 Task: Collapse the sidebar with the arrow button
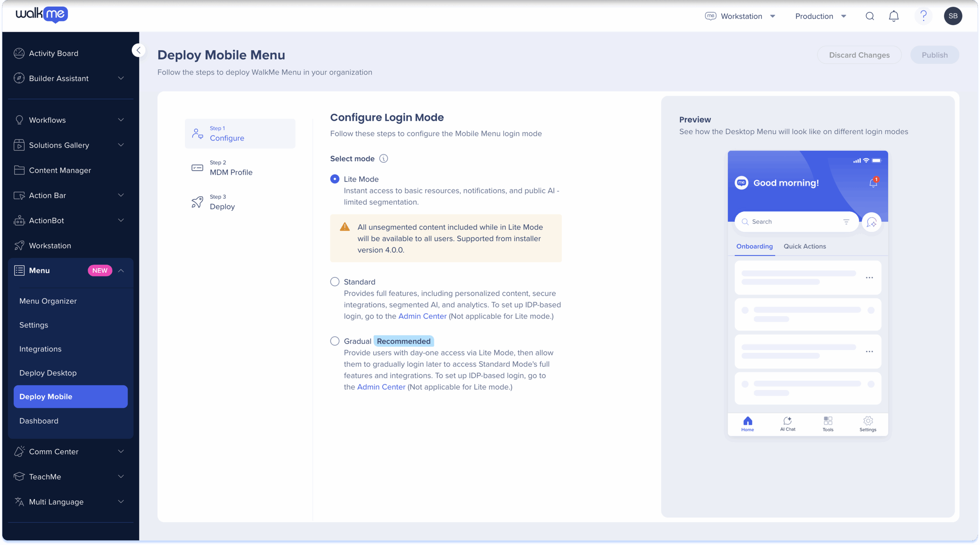[x=139, y=50]
